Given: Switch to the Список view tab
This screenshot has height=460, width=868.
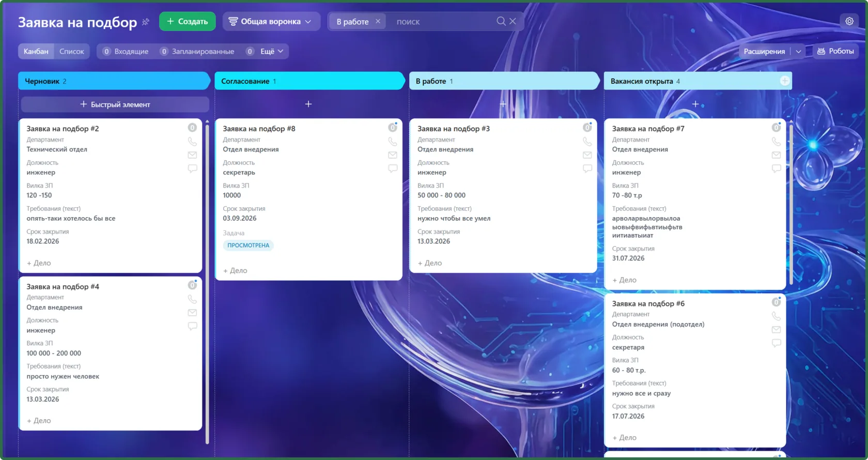Looking at the screenshot, I should coord(72,51).
